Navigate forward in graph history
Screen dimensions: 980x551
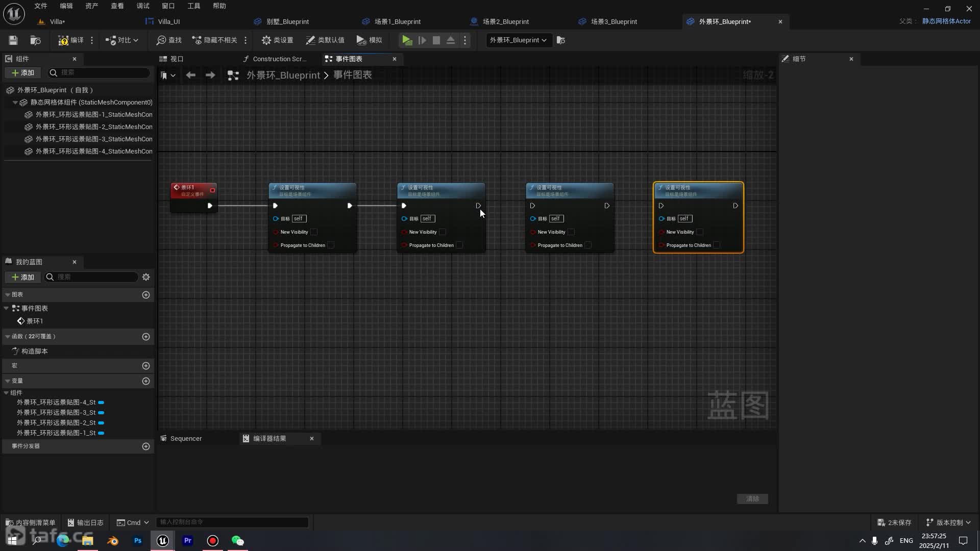click(x=210, y=75)
